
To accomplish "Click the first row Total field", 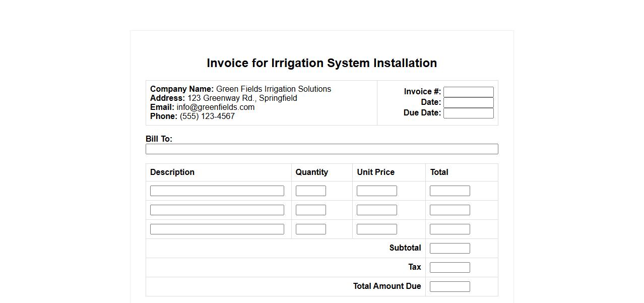I will pyautogui.click(x=449, y=191).
